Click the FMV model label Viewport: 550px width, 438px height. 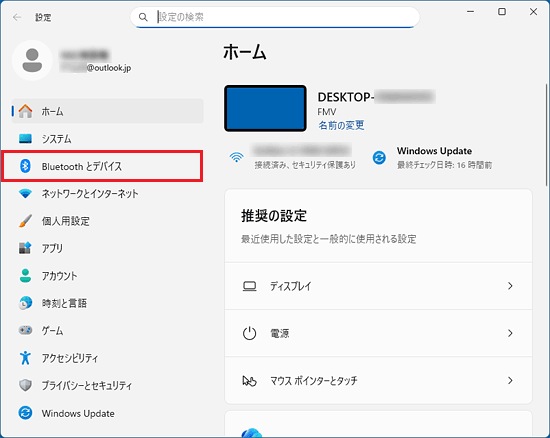[327, 112]
